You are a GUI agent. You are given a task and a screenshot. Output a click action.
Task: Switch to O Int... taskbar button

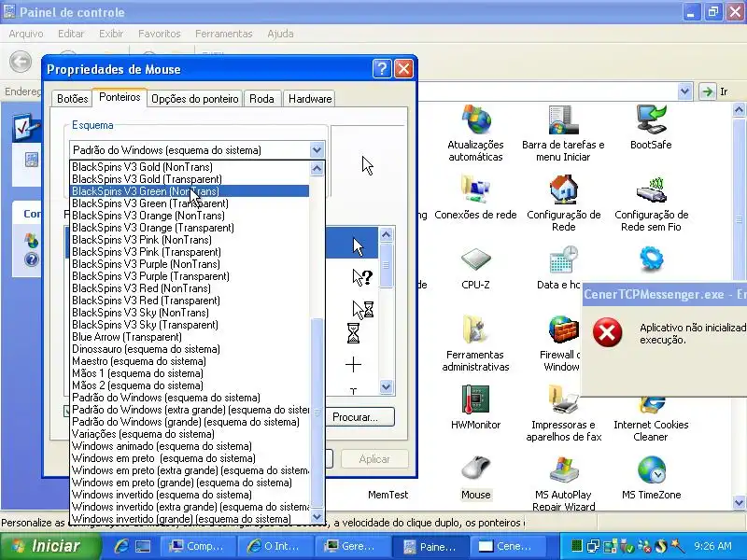275,546
